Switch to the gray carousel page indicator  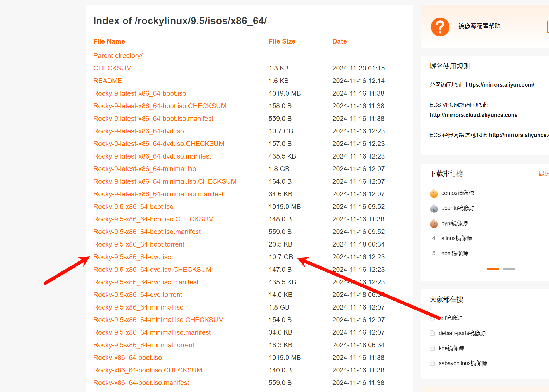pos(509,269)
